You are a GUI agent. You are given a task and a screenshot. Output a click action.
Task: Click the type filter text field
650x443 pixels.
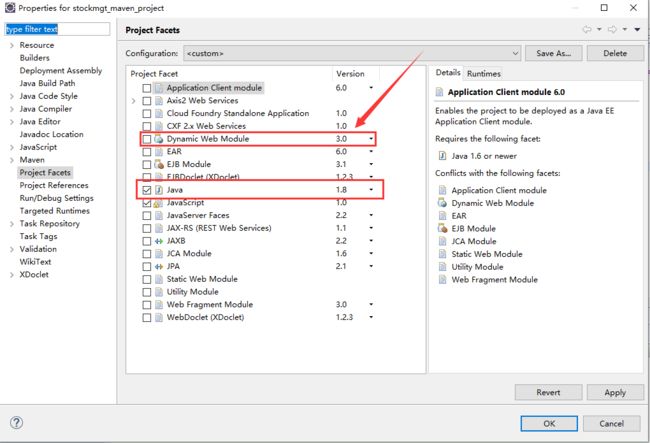[57, 29]
